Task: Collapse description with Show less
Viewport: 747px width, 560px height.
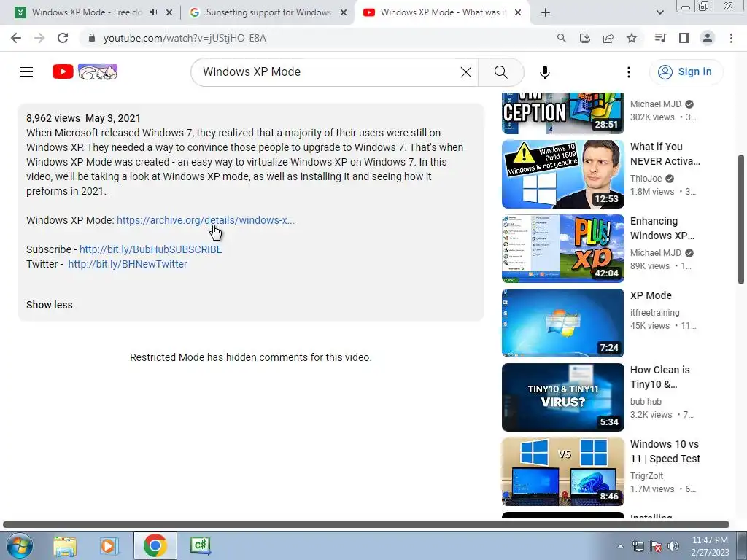Action: coord(50,305)
